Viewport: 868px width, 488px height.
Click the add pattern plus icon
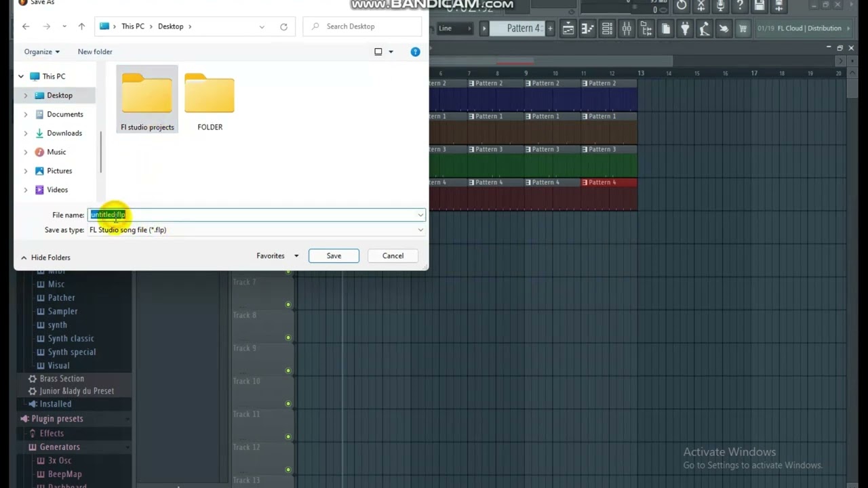[x=550, y=28]
